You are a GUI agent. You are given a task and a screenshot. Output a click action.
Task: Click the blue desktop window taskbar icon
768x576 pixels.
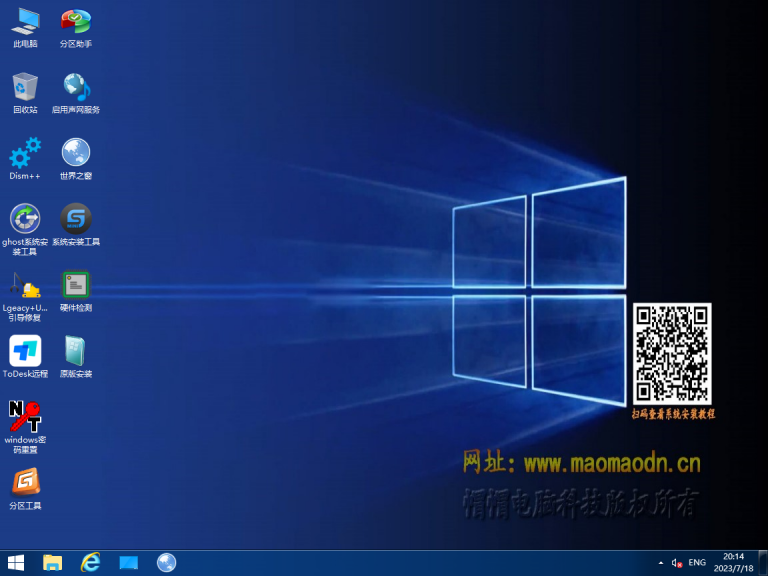[x=129, y=563]
